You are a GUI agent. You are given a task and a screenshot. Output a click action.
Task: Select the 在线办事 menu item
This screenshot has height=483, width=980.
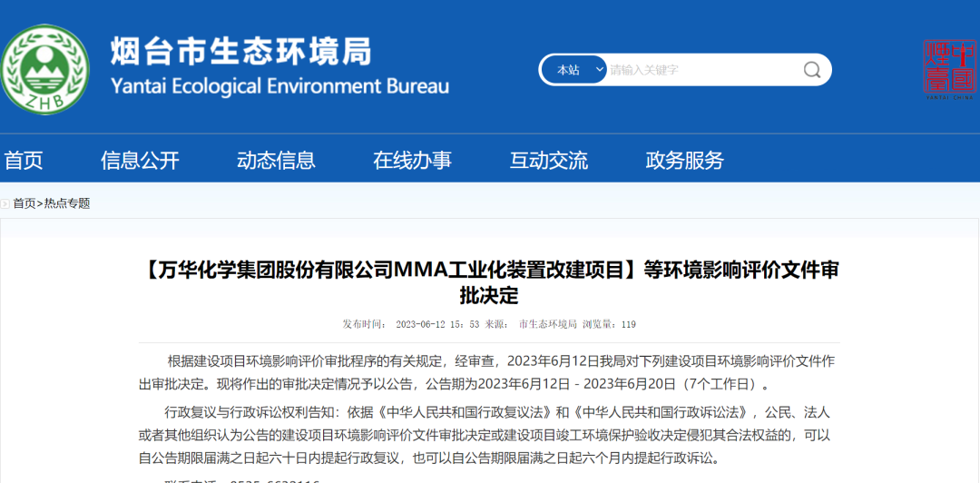pos(413,161)
